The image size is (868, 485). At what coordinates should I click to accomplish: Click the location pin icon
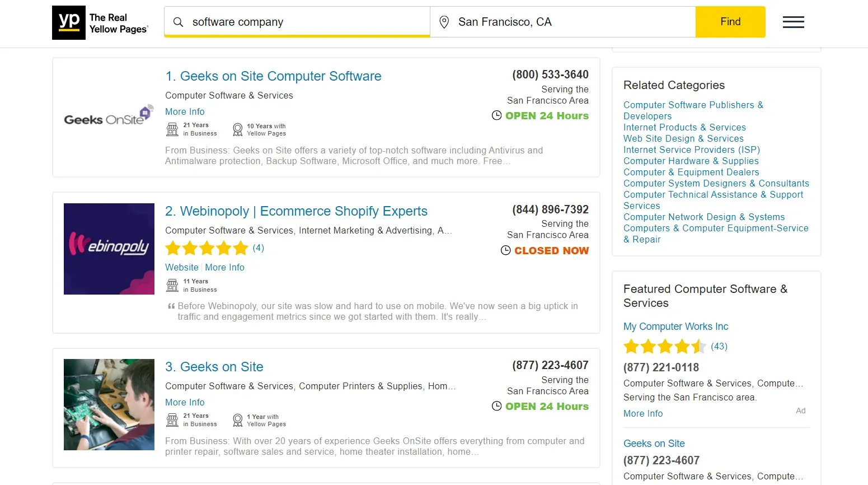point(444,21)
